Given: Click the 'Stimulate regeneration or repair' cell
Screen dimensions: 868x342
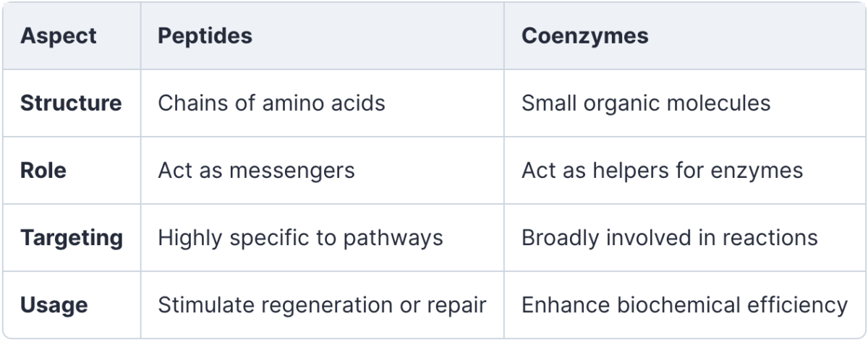Looking at the screenshot, I should pyautogui.click(x=322, y=305).
